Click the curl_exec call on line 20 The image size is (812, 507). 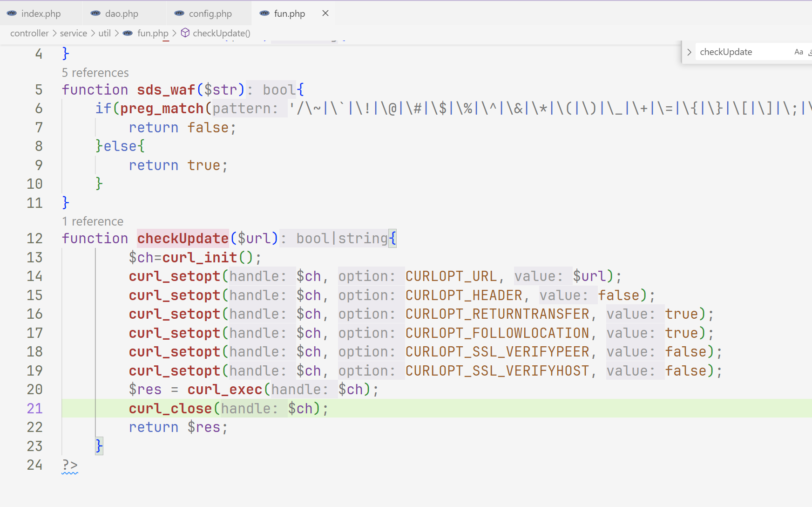click(x=225, y=390)
